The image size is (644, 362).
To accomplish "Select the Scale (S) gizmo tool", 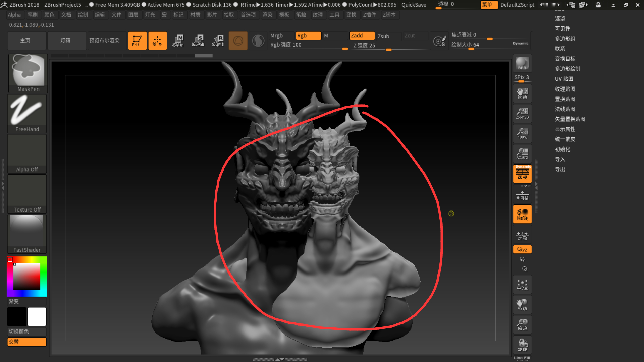I will [x=198, y=41].
